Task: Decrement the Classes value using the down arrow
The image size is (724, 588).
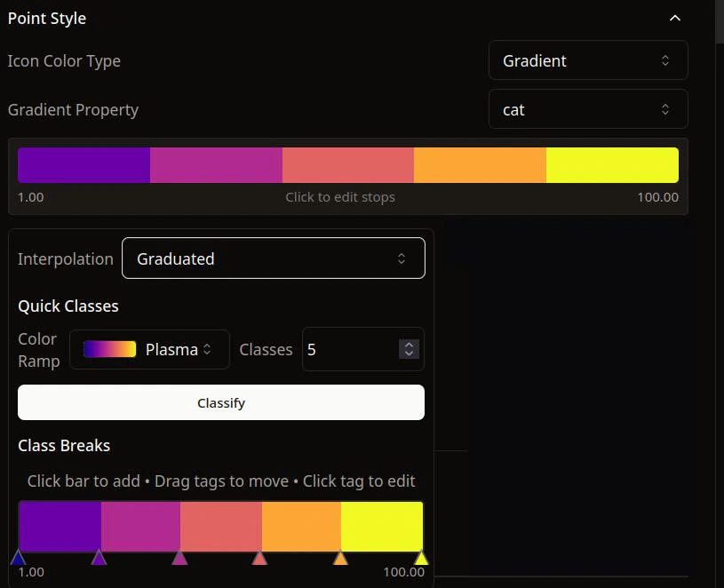Action: (x=408, y=355)
